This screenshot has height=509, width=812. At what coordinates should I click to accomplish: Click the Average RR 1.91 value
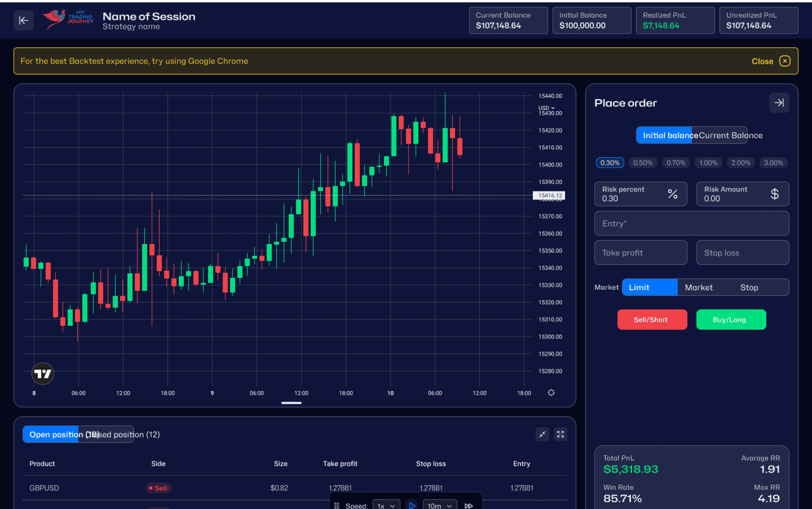click(x=770, y=469)
